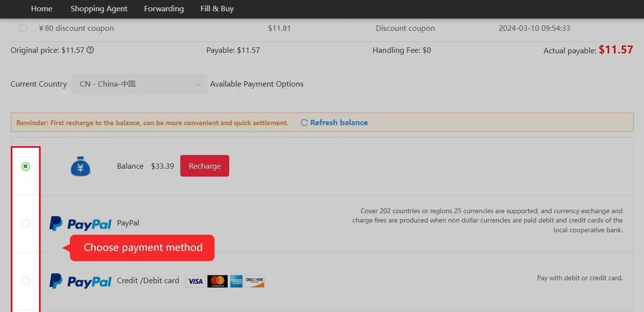
Task: Click the "¥80 discount coupon" label text
Action: click(x=76, y=28)
